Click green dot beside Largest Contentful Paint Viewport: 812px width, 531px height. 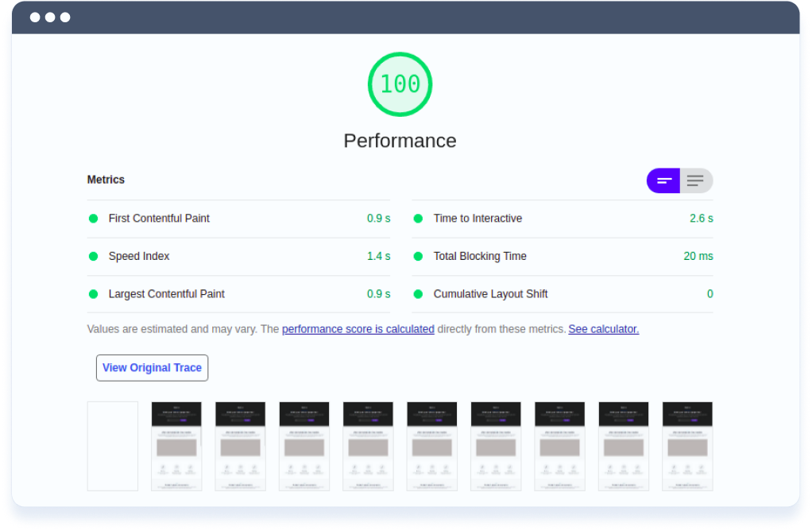coord(93,294)
